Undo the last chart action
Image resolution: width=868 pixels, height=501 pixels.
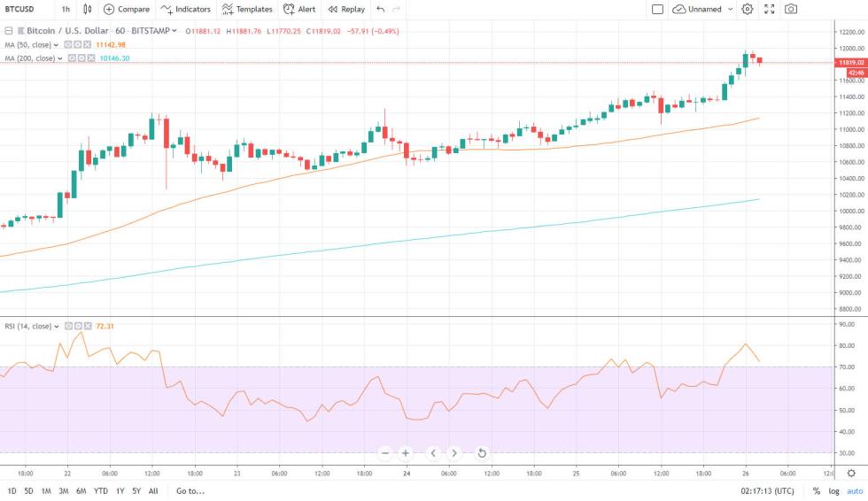(x=381, y=9)
